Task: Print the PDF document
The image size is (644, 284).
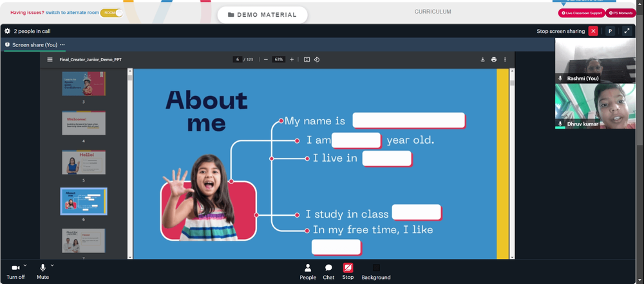Action: pyautogui.click(x=494, y=60)
